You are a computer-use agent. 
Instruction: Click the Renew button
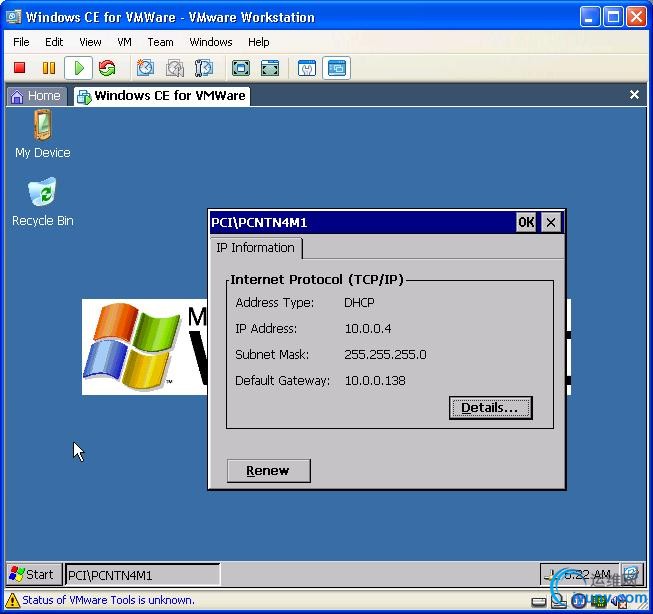(x=269, y=471)
